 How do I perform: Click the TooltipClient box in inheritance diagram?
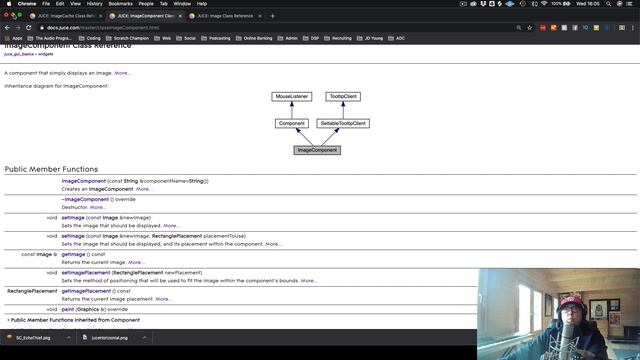click(343, 97)
